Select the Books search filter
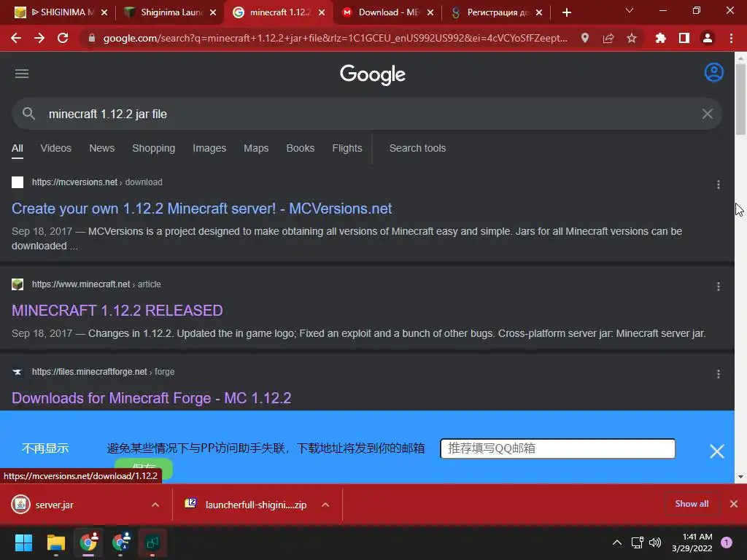This screenshot has height=560, width=747. [300, 148]
